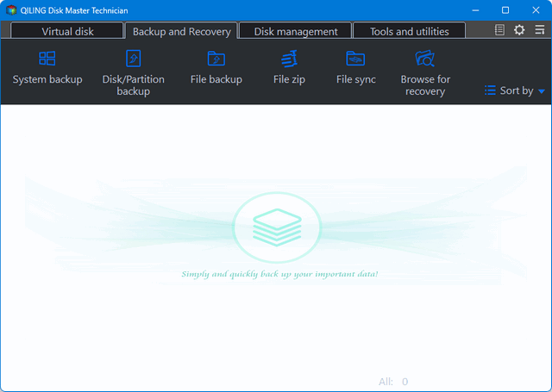Viewport: 552px width, 392px height.
Task: Minimize the QILING window
Action: (475, 10)
